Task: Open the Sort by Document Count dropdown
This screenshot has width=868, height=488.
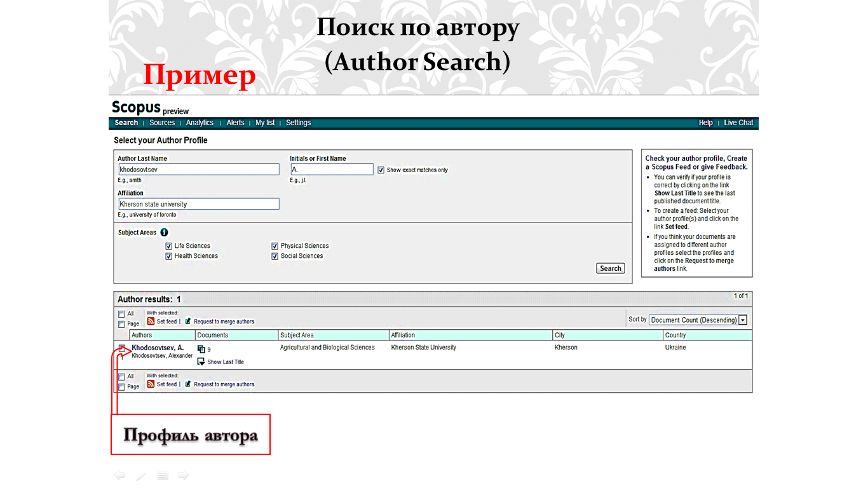Action: coord(698,320)
